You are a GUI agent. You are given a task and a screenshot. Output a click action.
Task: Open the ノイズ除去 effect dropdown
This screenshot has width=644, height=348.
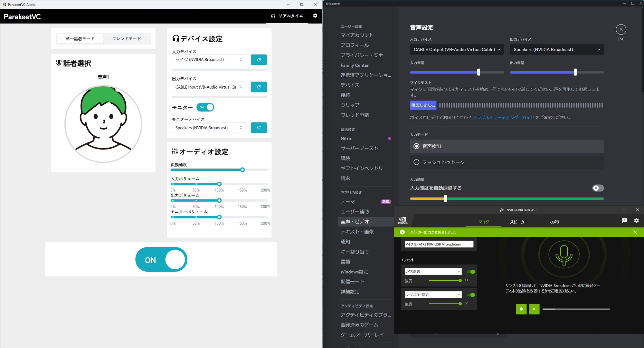433,272
